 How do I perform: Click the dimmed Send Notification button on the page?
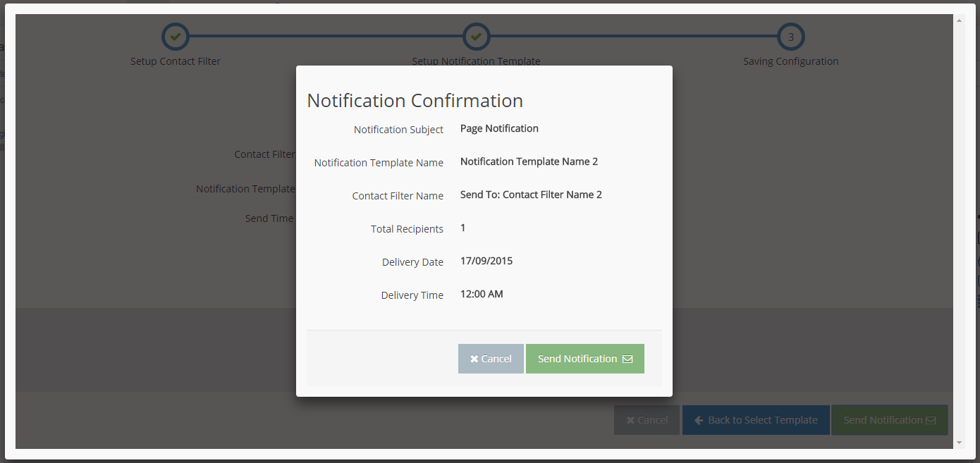[x=889, y=420]
